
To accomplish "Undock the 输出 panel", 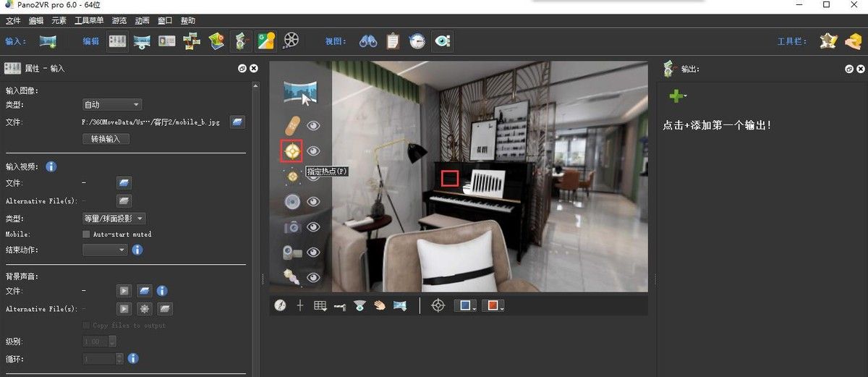I will pyautogui.click(x=848, y=69).
